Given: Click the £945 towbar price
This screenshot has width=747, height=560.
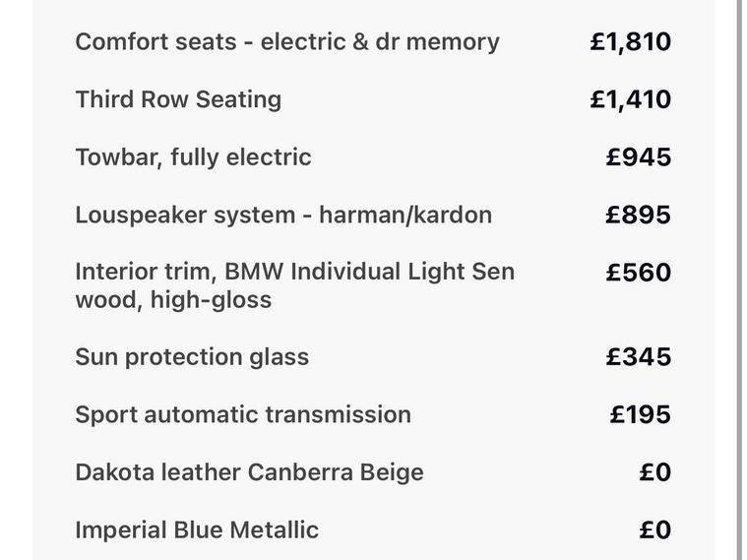Looking at the screenshot, I should tap(638, 157).
